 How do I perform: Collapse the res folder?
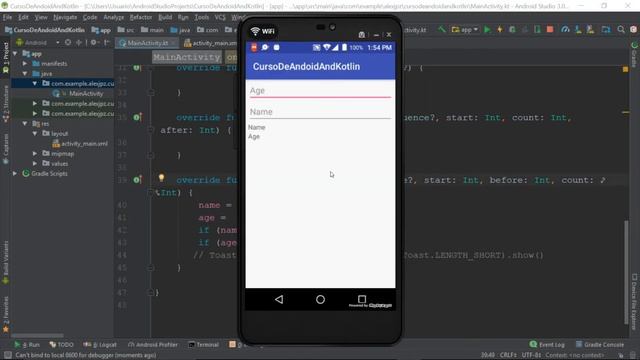point(25,123)
